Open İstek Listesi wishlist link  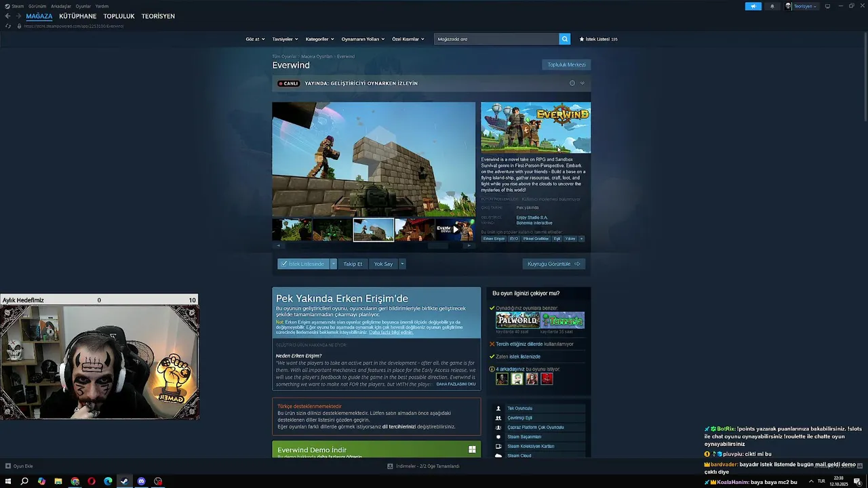(x=598, y=39)
